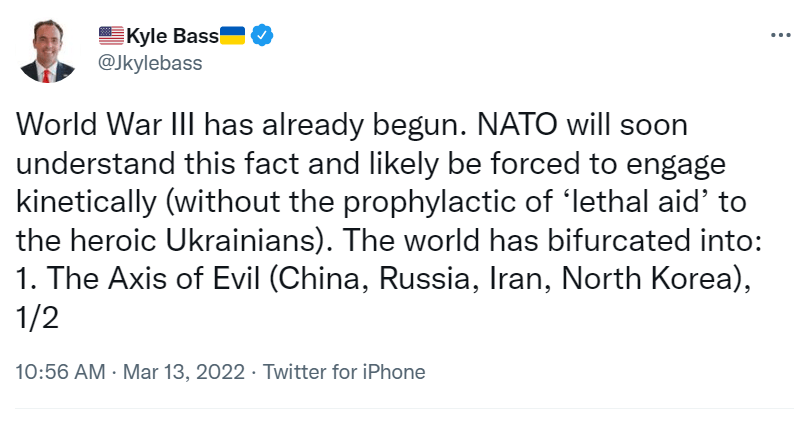Open the Kyle Bass display name link
Viewport: 808px width, 423px height.
172,37
